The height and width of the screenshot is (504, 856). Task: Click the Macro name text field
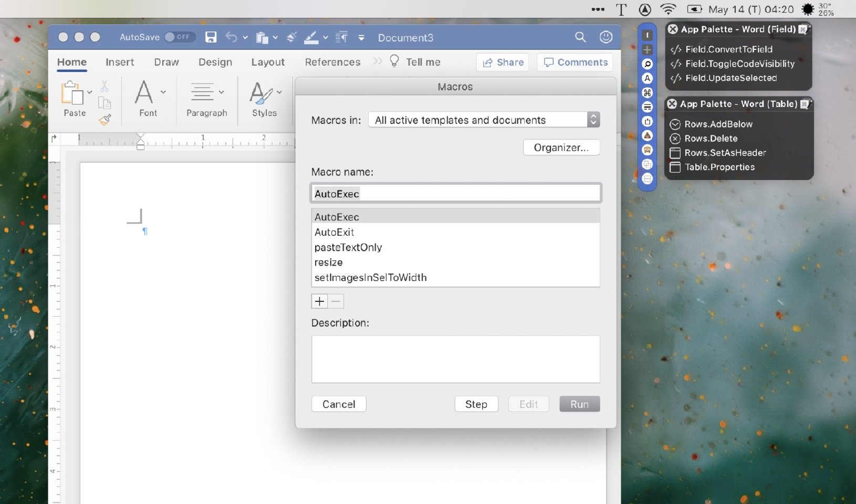(455, 194)
